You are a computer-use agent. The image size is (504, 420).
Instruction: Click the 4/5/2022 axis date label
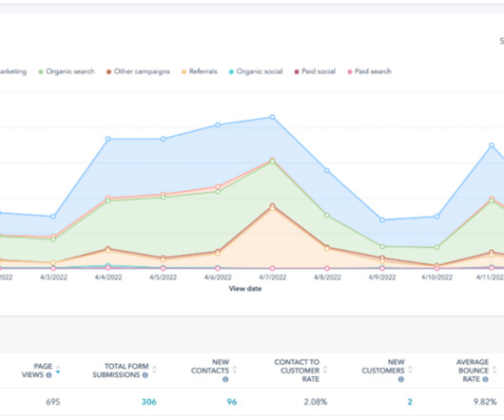[x=163, y=277]
